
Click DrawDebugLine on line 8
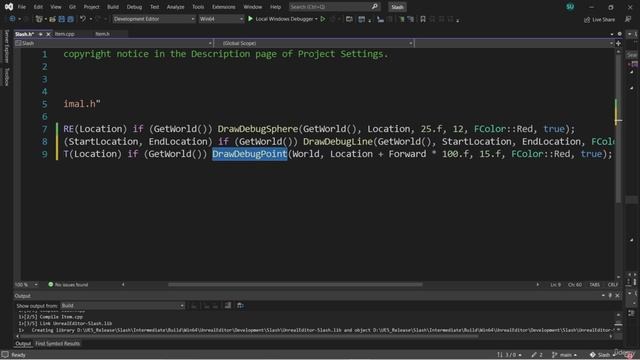coord(338,142)
